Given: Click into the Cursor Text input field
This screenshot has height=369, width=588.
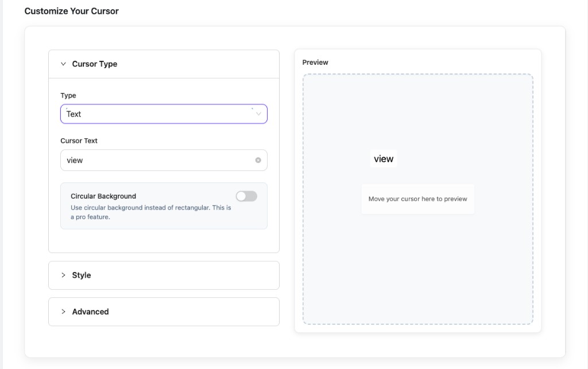Looking at the screenshot, I should coord(164,160).
